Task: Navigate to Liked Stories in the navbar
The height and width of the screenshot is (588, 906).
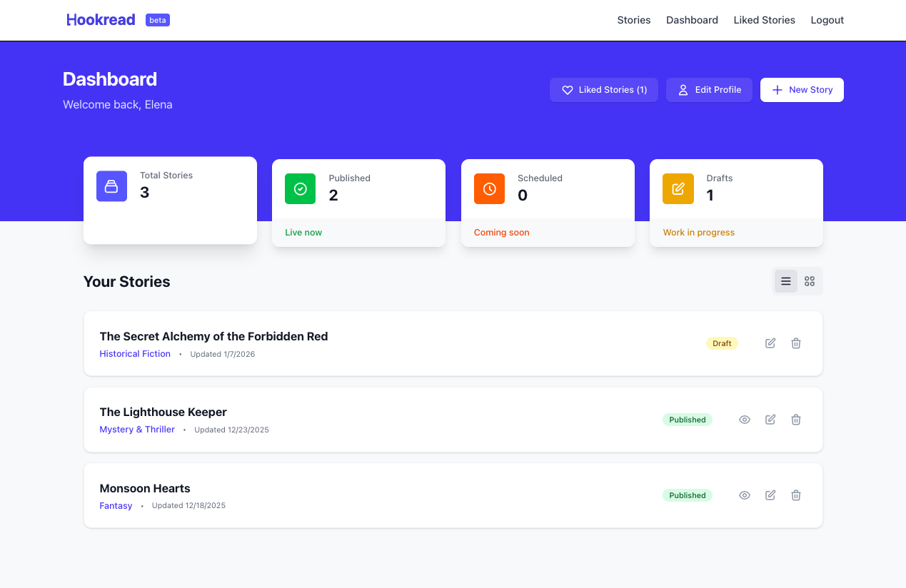Action: (764, 20)
